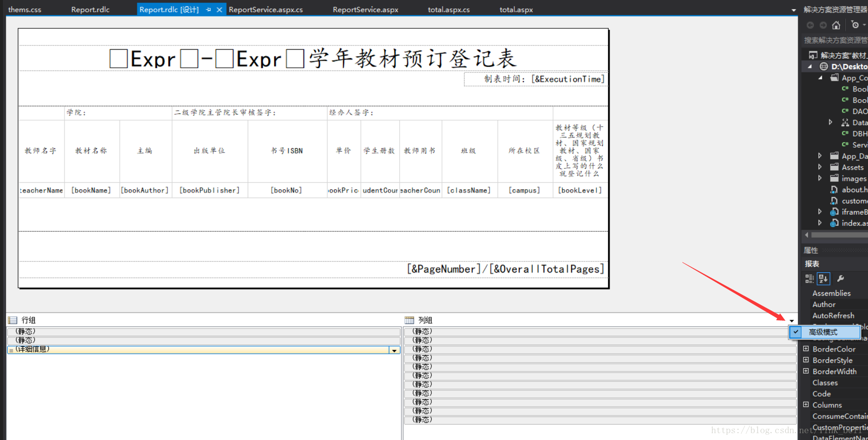Expand the iframe page node
This screenshot has height=440, width=868.
point(820,212)
